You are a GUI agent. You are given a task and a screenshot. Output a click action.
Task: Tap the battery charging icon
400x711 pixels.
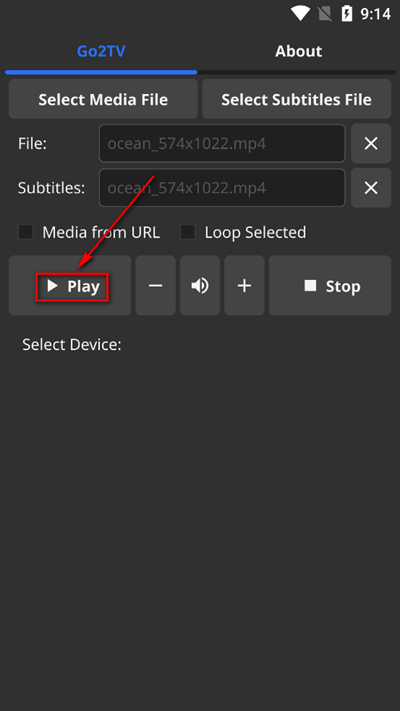coord(347,14)
